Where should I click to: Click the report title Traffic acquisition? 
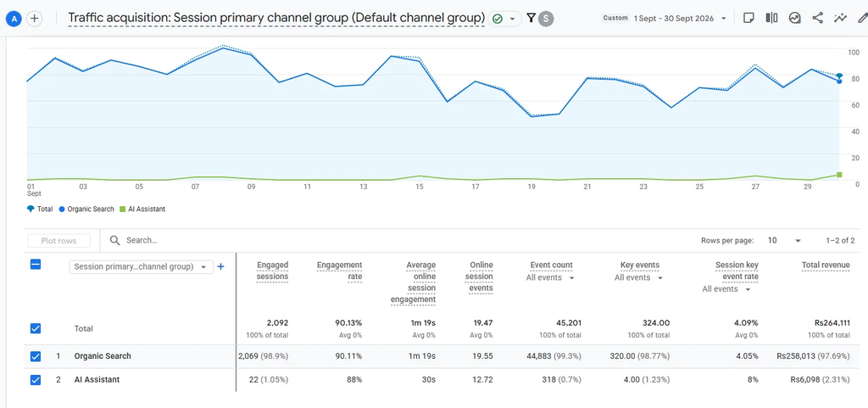pos(276,19)
